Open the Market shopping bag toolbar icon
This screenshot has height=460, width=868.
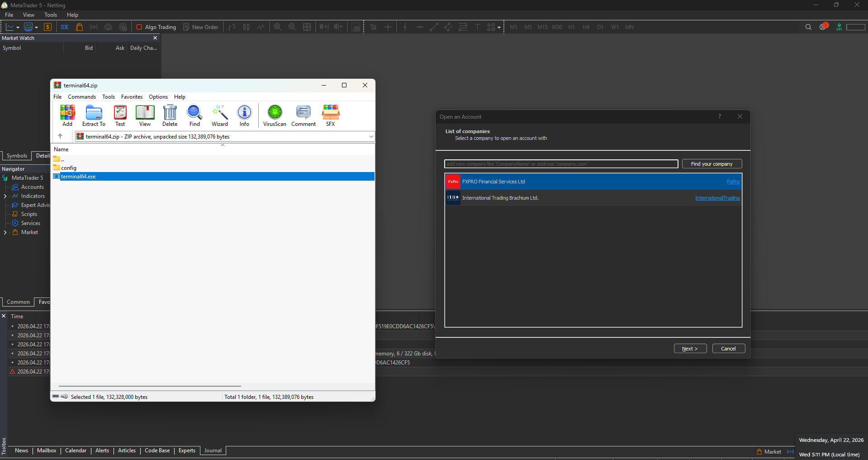click(x=79, y=27)
